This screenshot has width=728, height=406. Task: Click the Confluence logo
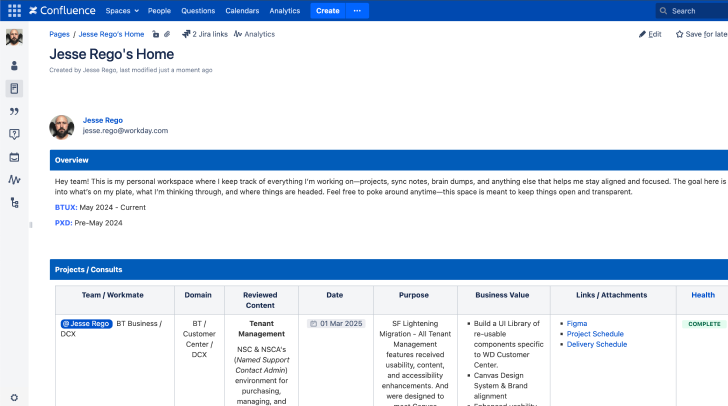pyautogui.click(x=62, y=11)
